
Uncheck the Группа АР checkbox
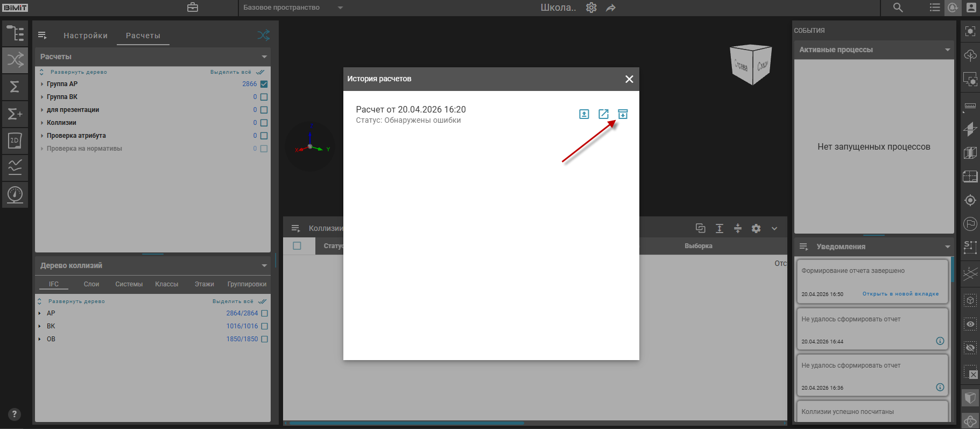(264, 84)
